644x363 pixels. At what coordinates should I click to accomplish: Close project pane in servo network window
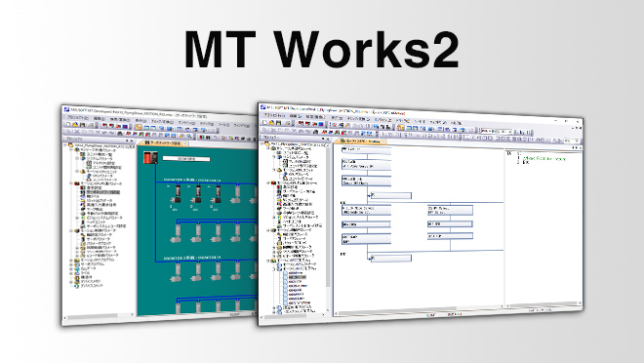tap(132, 141)
